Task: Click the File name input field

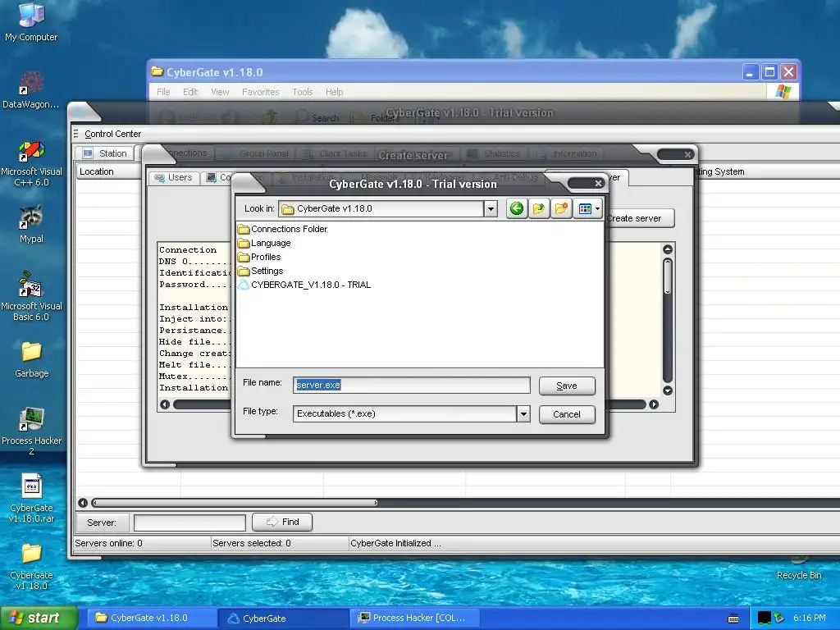Action: tap(412, 386)
